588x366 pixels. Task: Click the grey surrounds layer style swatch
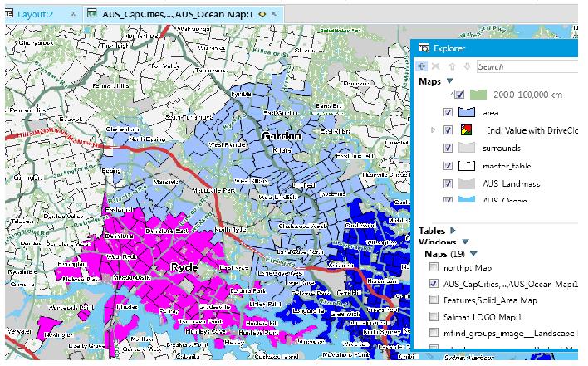point(467,148)
